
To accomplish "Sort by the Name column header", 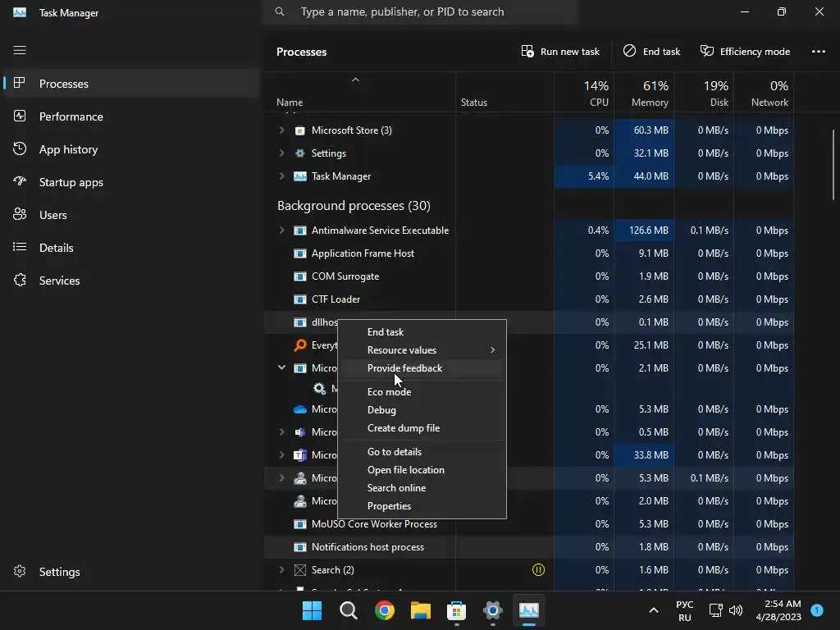I will [x=359, y=93].
